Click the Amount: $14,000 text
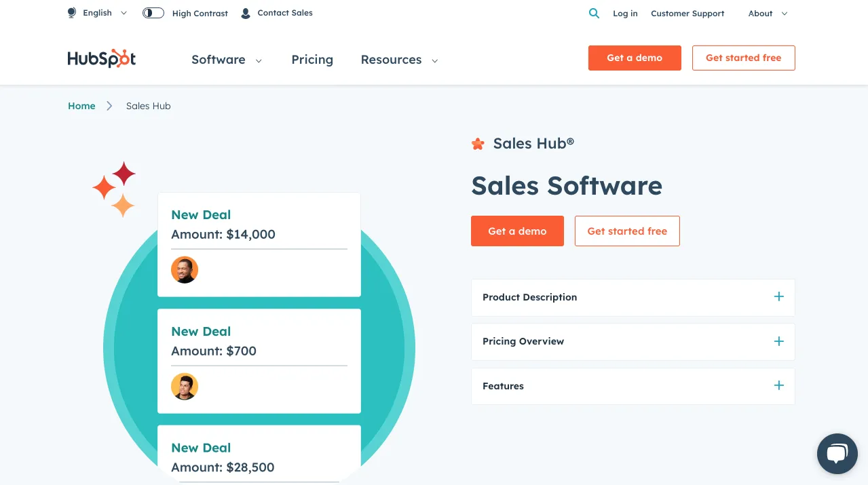Viewport: 868px width, 485px height. tap(223, 234)
